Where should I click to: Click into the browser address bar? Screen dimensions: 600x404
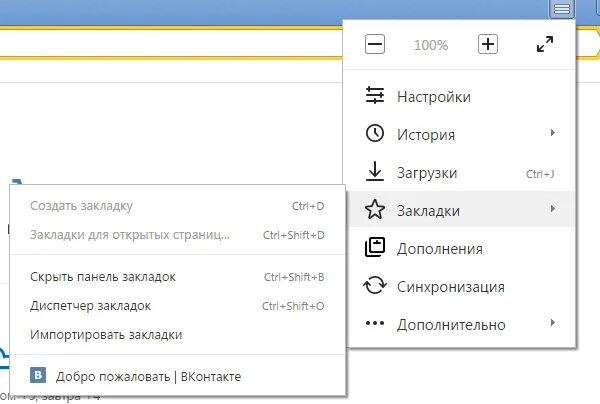click(x=170, y=43)
